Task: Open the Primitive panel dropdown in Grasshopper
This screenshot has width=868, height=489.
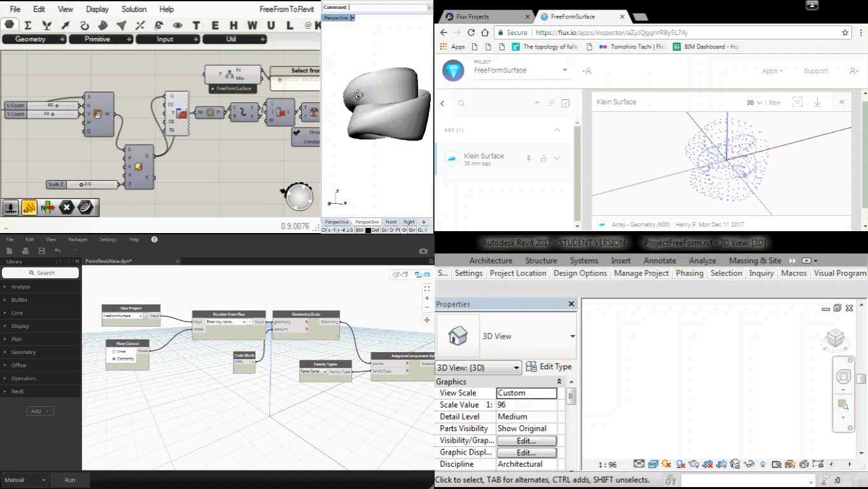Action: click(x=101, y=39)
